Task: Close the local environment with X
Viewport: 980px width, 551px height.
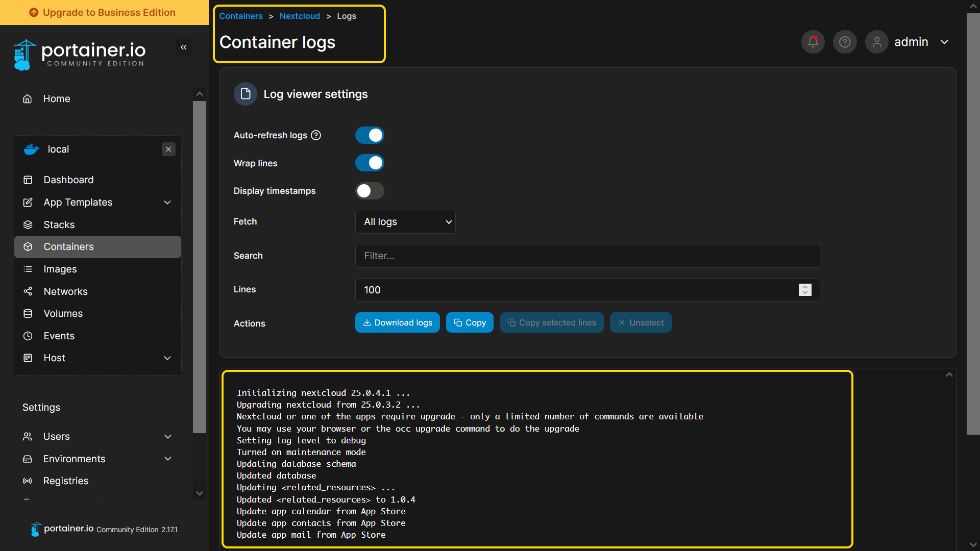Action: tap(168, 149)
